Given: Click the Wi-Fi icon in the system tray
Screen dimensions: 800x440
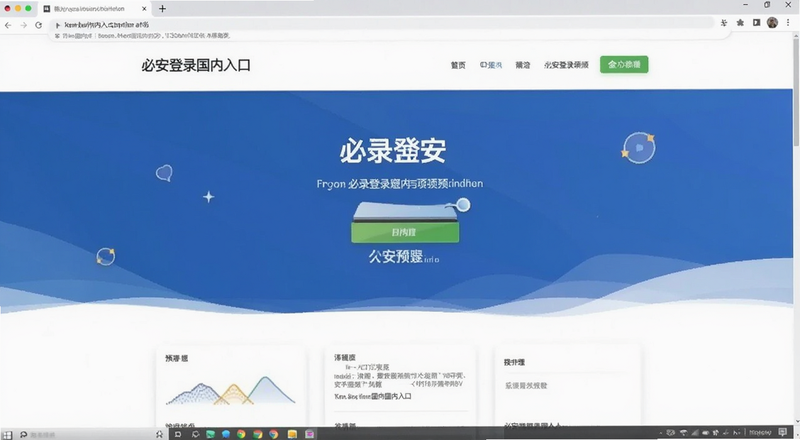Looking at the screenshot, I should click(684, 433).
